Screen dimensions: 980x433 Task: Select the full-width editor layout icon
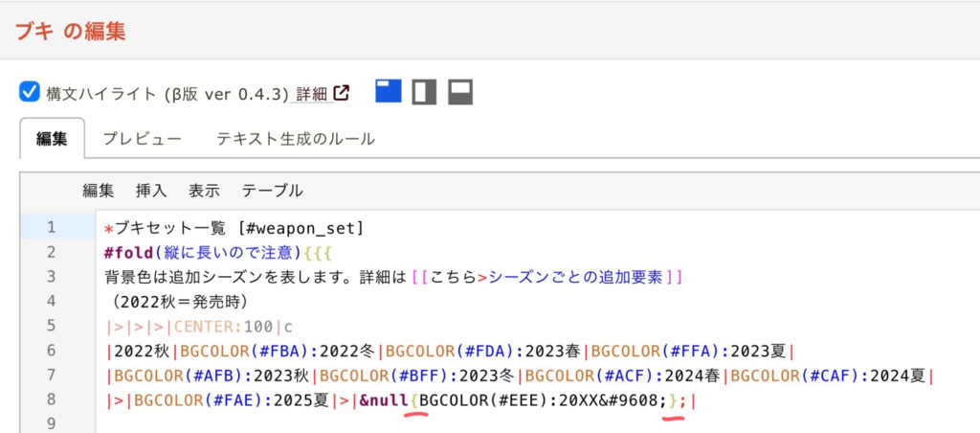[388, 92]
